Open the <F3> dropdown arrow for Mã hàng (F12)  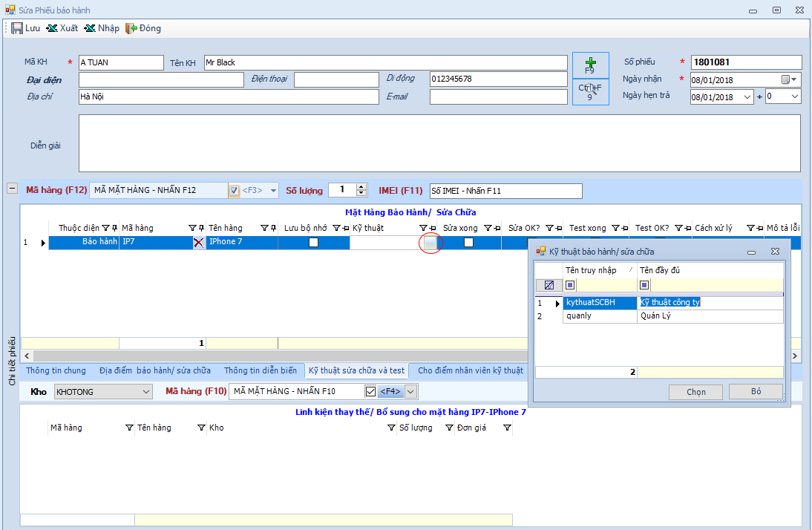point(273,191)
